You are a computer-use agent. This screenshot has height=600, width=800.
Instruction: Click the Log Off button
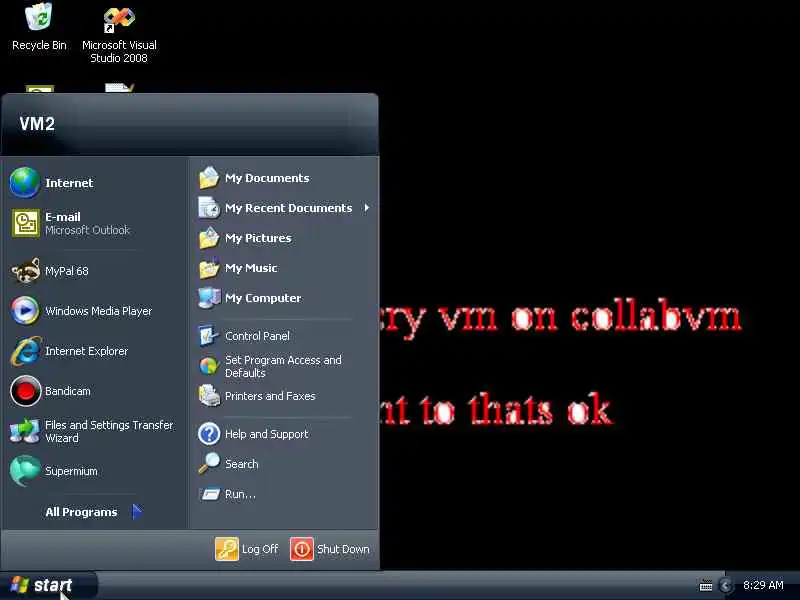click(247, 549)
